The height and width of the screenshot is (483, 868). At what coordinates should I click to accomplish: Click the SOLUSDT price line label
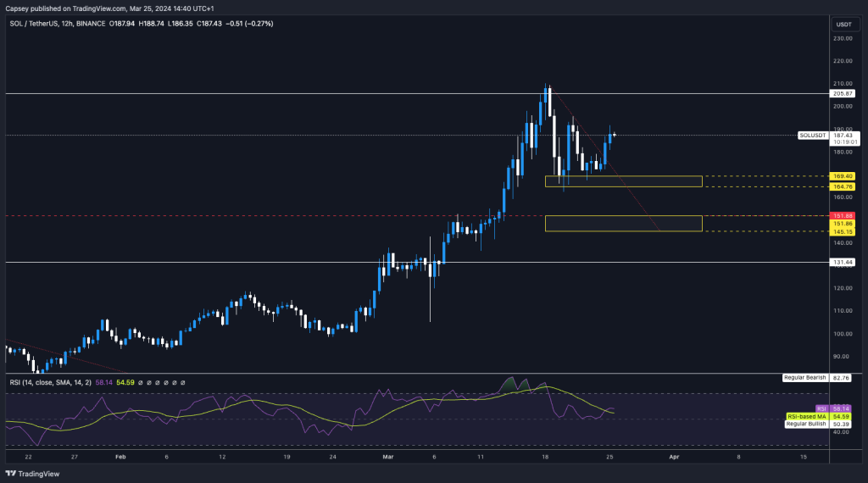[813, 136]
